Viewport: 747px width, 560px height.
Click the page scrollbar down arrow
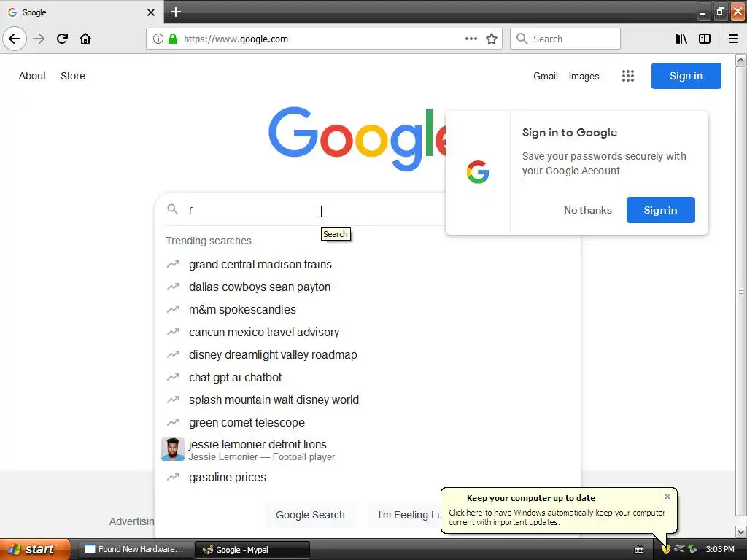(x=741, y=532)
